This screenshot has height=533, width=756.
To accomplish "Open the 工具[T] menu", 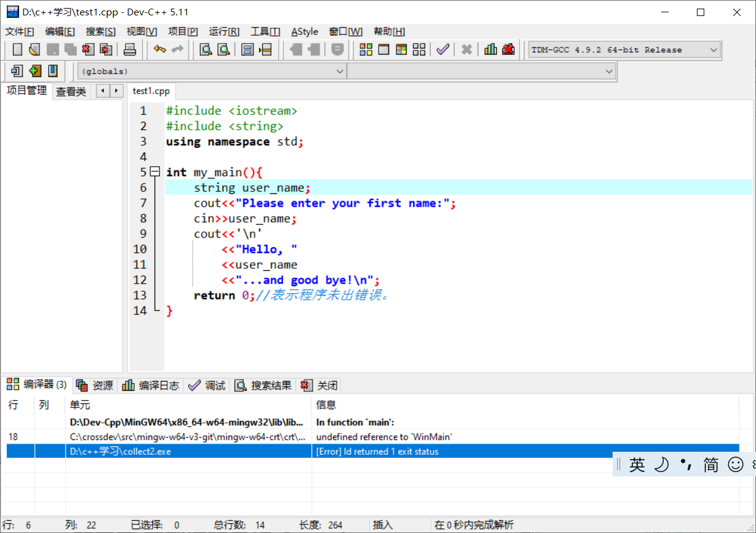I will (x=265, y=32).
